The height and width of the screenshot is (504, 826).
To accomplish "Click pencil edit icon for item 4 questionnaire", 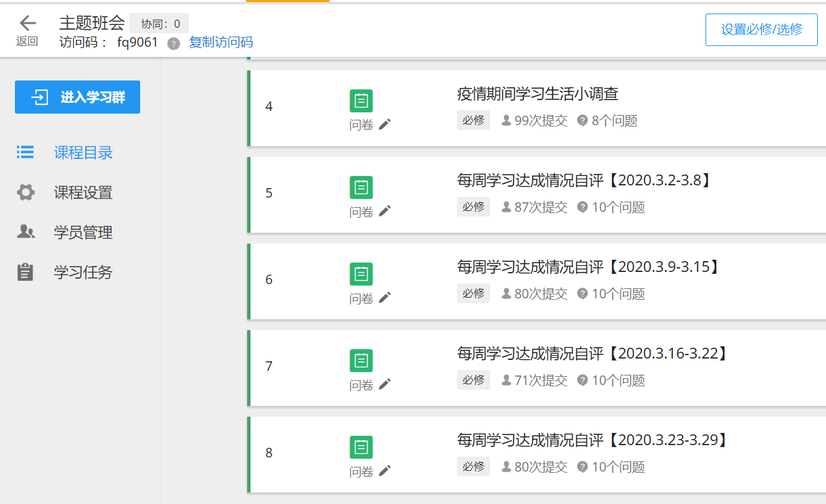I will [x=385, y=124].
